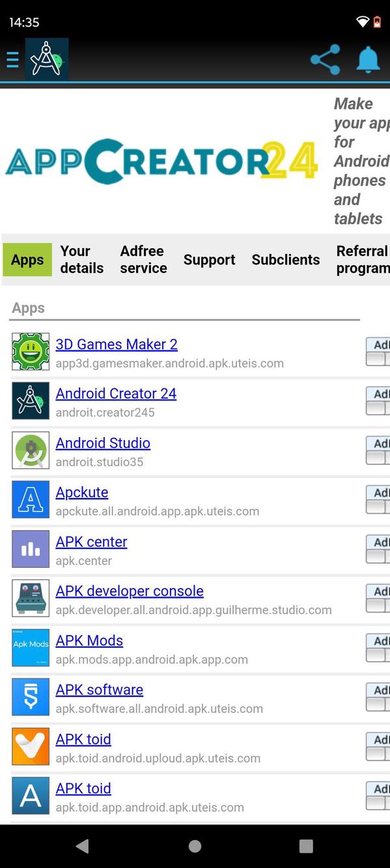Viewport: 390px width, 868px height.
Task: Open the Adfree service tab
Action: (x=143, y=259)
